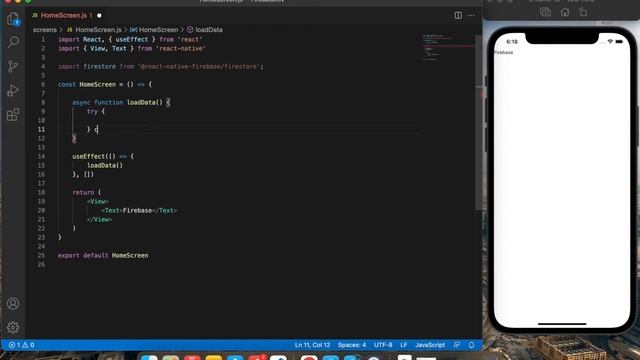Screen dimensions: 640x360
Task: Click the try keyword on line 9
Action: coord(92,111)
